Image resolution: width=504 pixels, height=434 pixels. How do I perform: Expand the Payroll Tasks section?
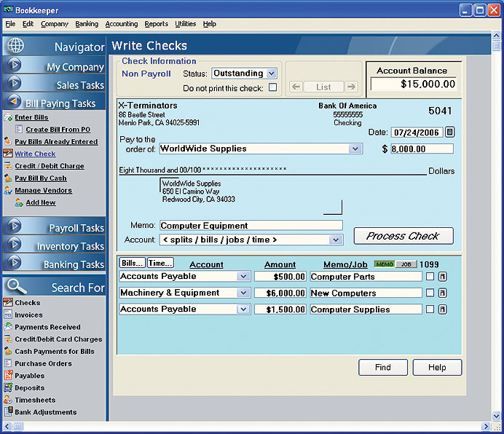click(54, 226)
